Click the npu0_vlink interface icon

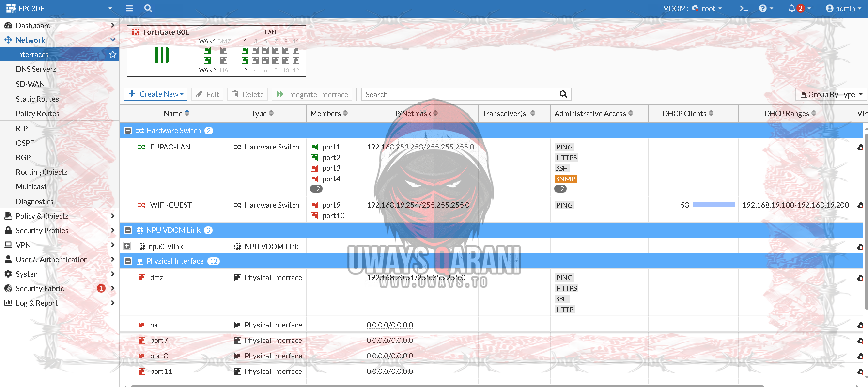pyautogui.click(x=142, y=247)
